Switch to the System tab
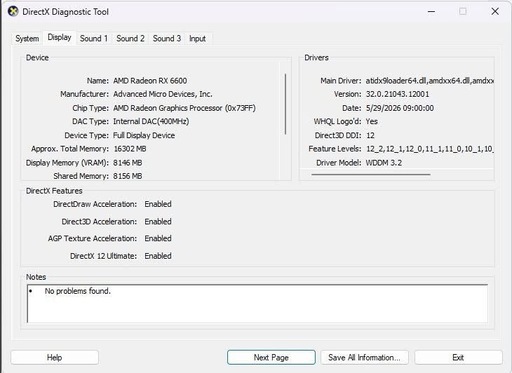 click(27, 38)
